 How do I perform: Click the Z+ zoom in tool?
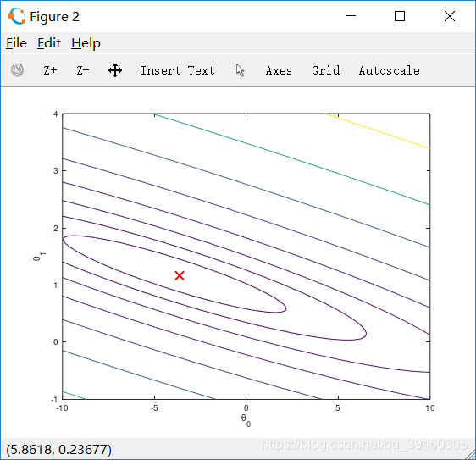[50, 70]
